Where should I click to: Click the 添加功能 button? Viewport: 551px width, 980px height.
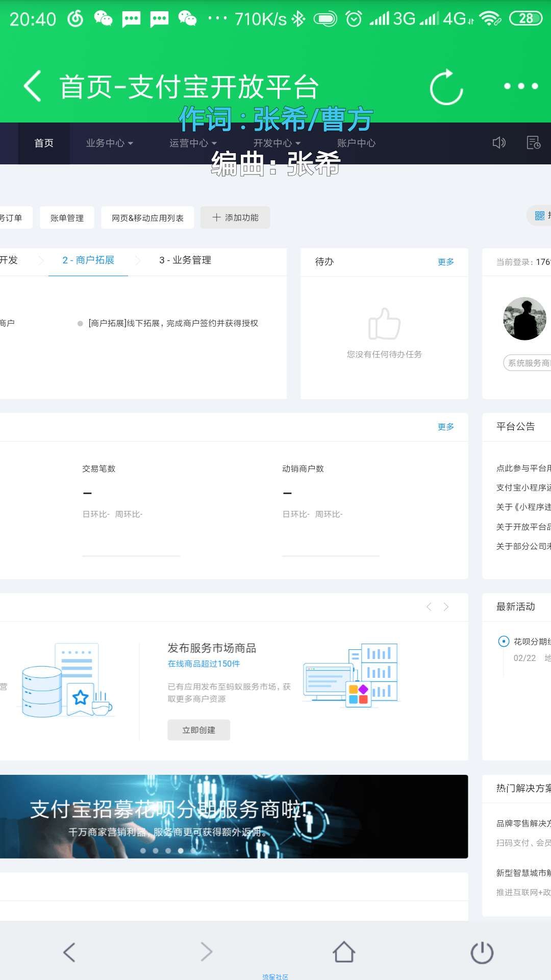pyautogui.click(x=235, y=217)
